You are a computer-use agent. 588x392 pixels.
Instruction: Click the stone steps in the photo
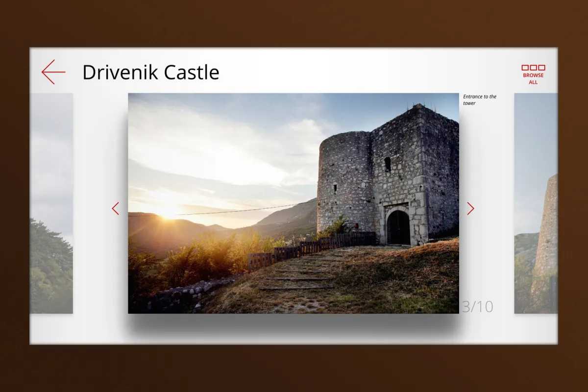pyautogui.click(x=299, y=278)
